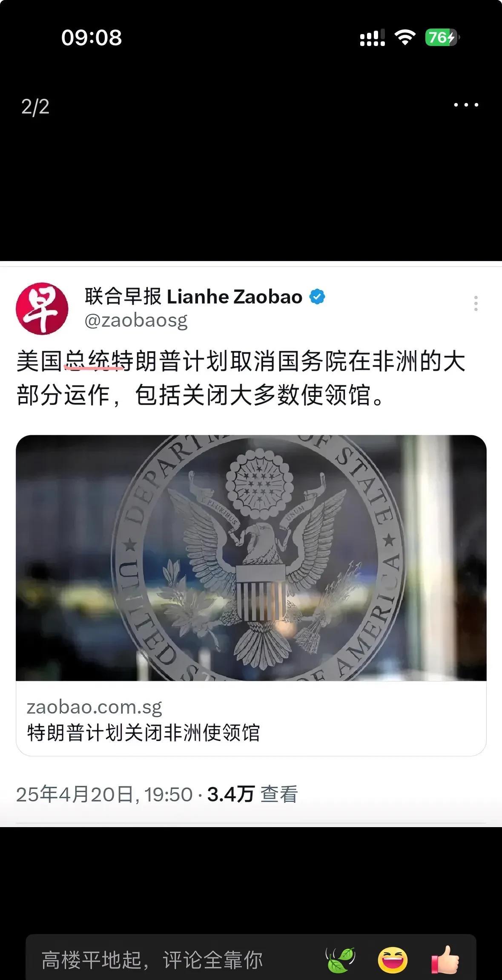
Task: Tap the 3.4万 查看 view count
Action: [252, 794]
